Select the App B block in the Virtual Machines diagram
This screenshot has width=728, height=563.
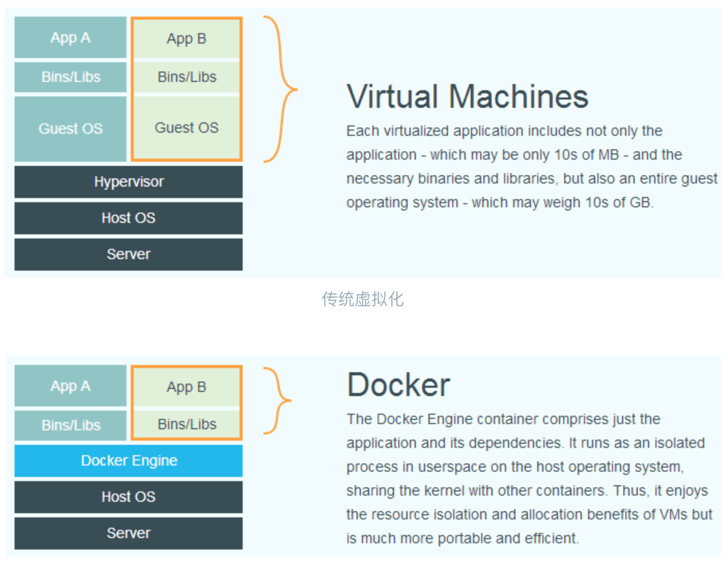coord(187,39)
